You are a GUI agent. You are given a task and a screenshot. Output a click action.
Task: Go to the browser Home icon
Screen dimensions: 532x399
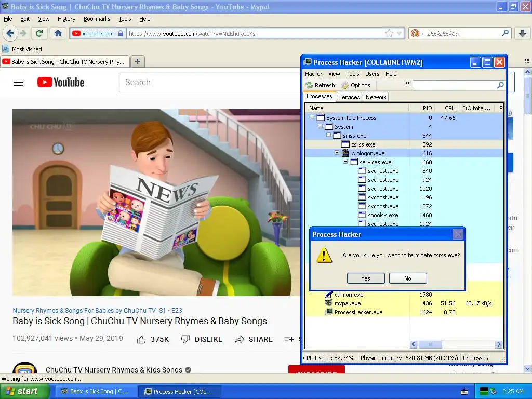click(x=58, y=33)
